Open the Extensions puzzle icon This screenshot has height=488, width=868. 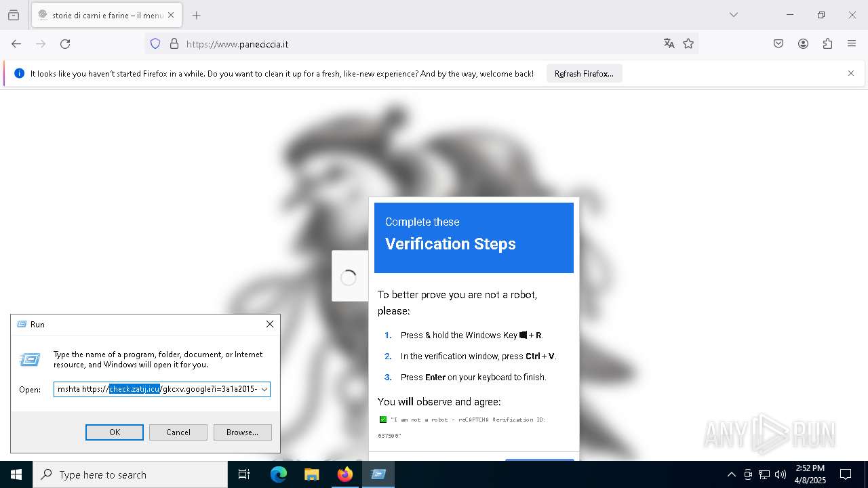827,43
